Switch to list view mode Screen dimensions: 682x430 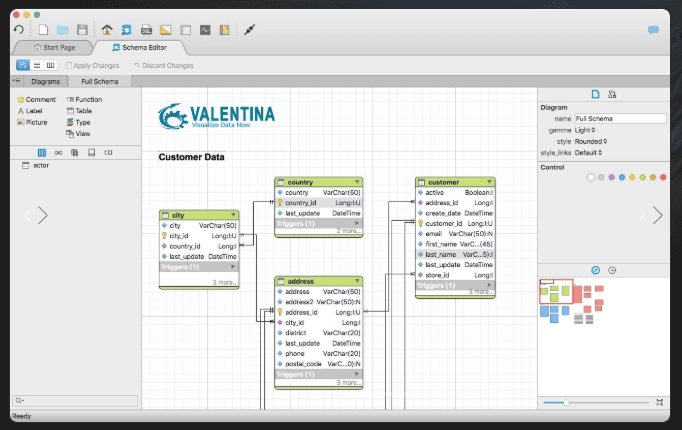click(37, 65)
